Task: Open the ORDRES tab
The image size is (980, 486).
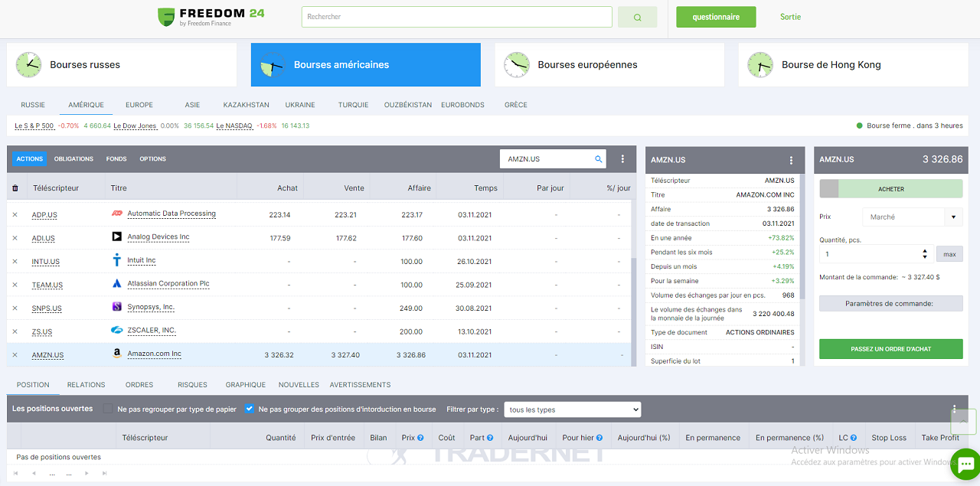Action: tap(139, 385)
